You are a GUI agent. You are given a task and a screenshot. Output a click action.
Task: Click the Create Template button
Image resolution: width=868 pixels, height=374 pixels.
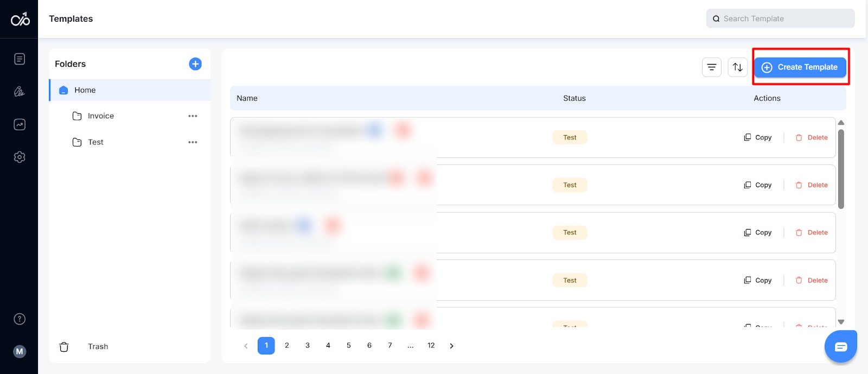coord(800,67)
